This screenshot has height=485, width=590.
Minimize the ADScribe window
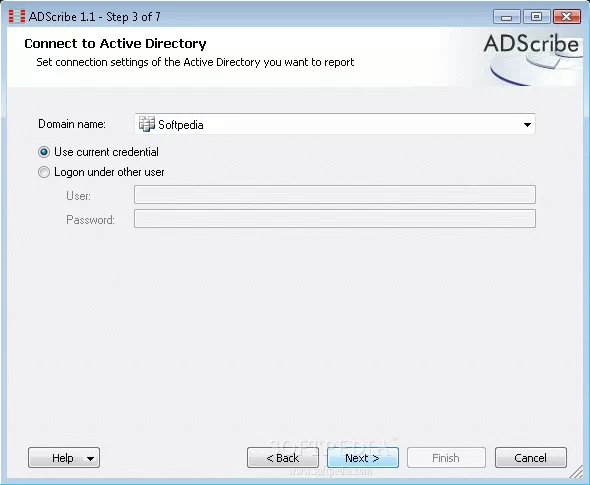[506, 17]
